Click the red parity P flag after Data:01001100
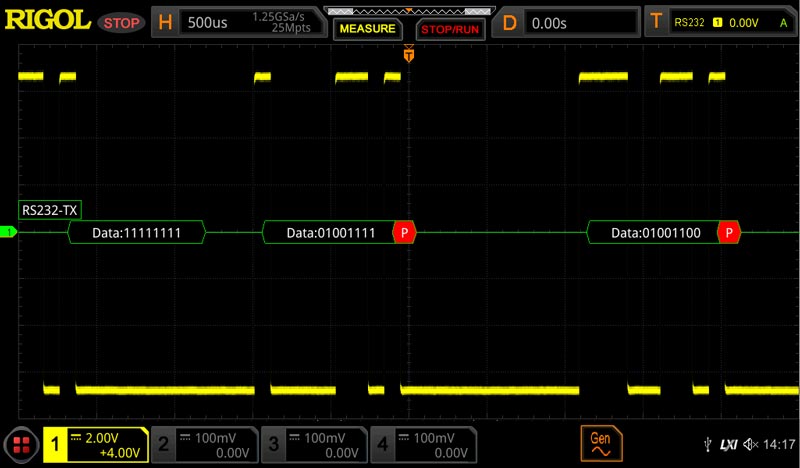The image size is (800, 468). pyautogui.click(x=729, y=232)
